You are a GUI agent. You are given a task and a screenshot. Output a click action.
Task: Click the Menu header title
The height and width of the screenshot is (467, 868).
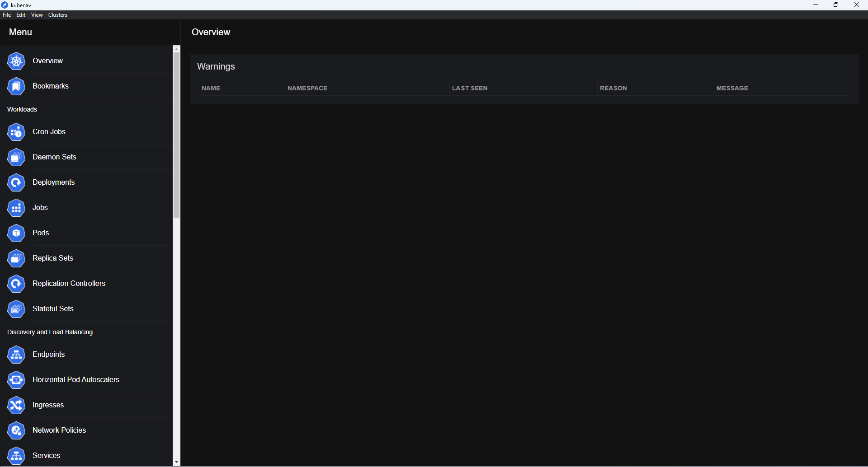tap(20, 32)
